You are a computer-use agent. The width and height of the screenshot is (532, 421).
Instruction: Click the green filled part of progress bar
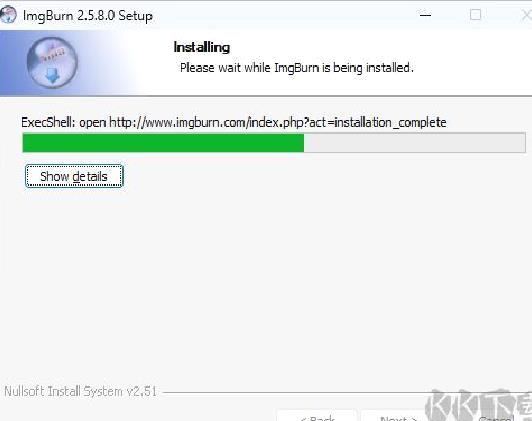[x=163, y=143]
